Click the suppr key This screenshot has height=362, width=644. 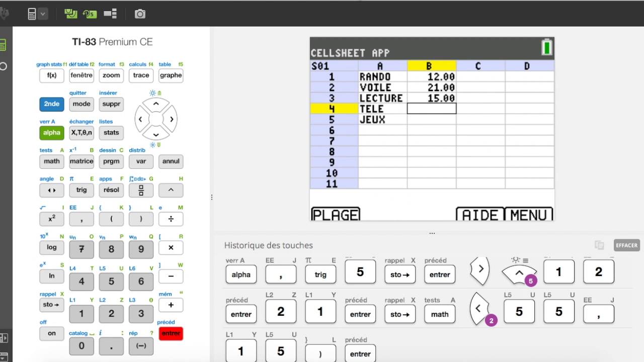111,104
